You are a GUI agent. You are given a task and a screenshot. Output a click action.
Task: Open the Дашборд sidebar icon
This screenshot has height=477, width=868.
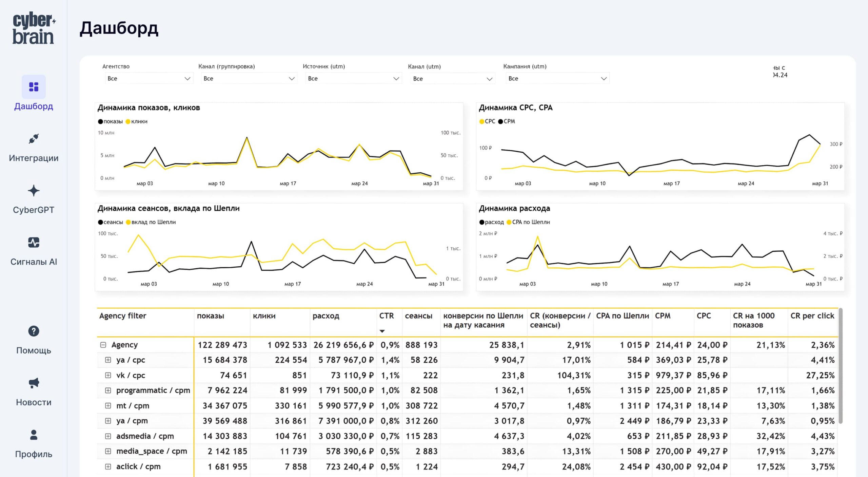point(34,87)
